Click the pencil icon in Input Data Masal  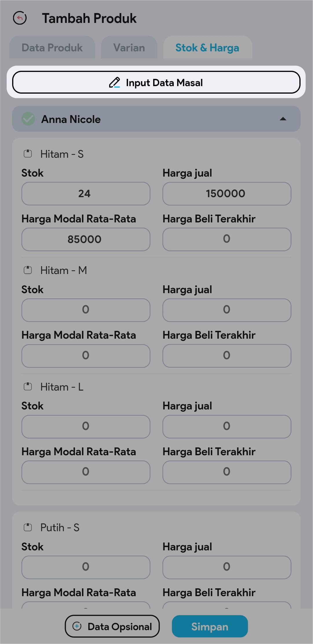click(114, 83)
